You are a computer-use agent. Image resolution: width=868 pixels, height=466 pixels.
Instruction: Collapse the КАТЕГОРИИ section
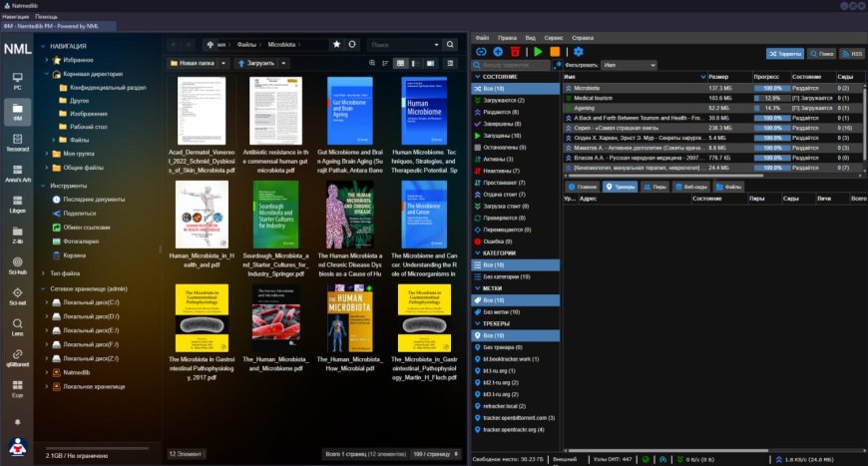click(x=477, y=252)
